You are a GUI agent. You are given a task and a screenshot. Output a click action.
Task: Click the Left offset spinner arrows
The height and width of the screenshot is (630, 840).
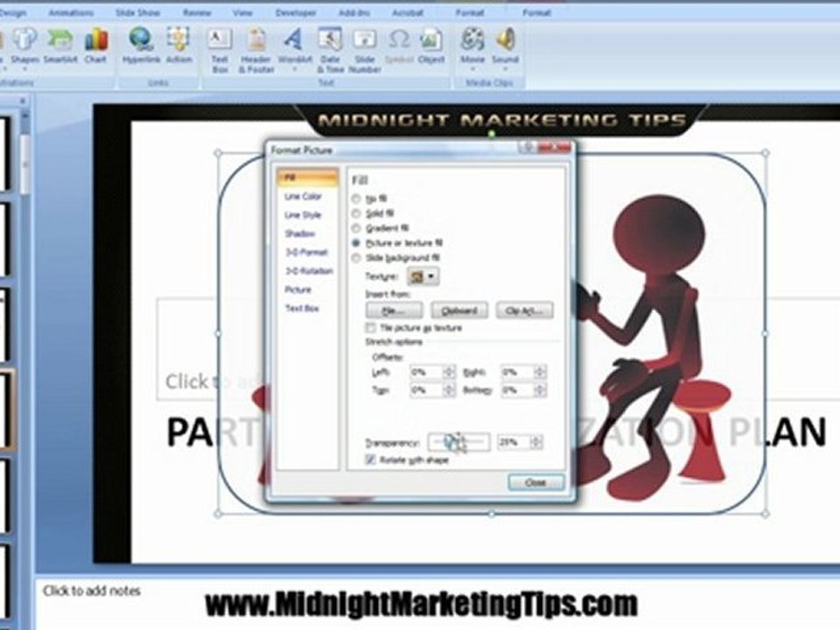449,372
